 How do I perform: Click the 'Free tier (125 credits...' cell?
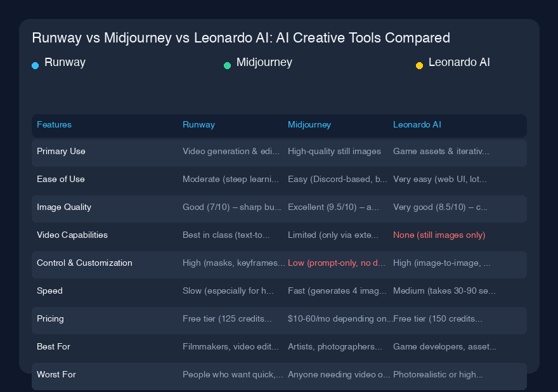click(x=228, y=318)
